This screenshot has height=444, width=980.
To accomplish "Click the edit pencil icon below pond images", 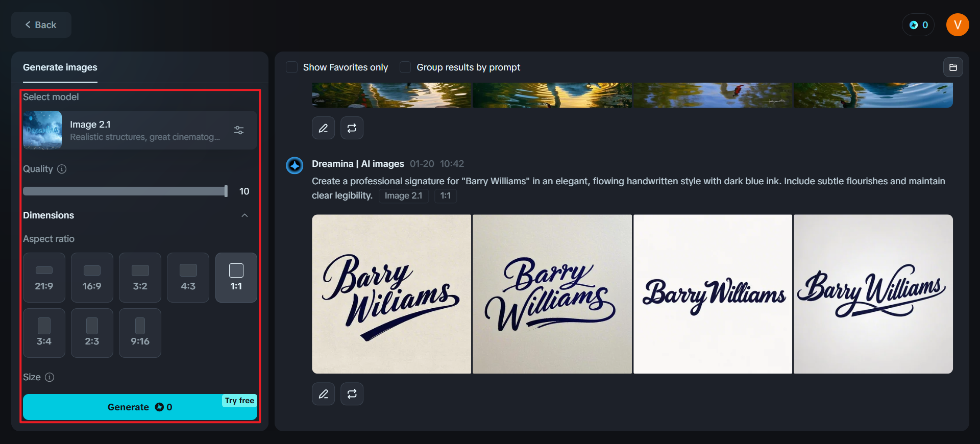I will coord(323,128).
